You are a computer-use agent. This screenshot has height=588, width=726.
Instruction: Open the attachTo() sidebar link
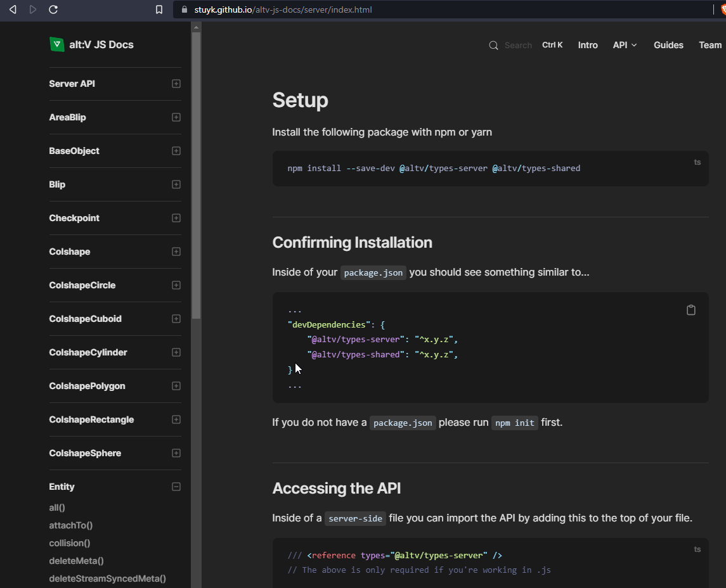71,525
